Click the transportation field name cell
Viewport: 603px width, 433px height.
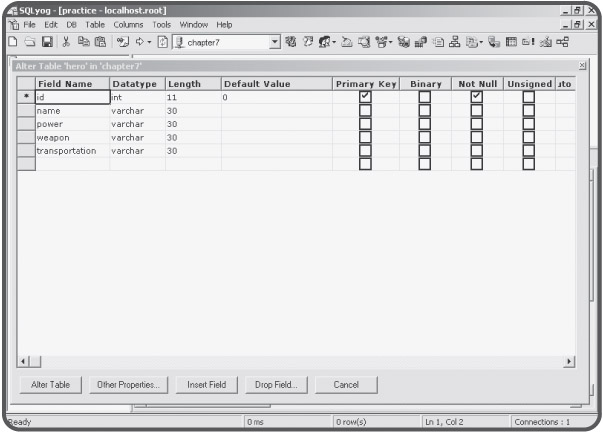click(x=70, y=150)
